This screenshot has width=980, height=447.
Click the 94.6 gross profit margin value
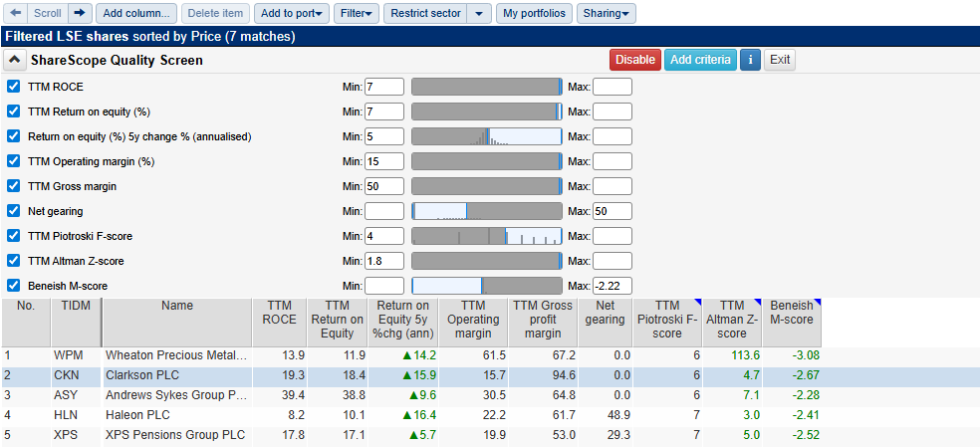(x=563, y=375)
